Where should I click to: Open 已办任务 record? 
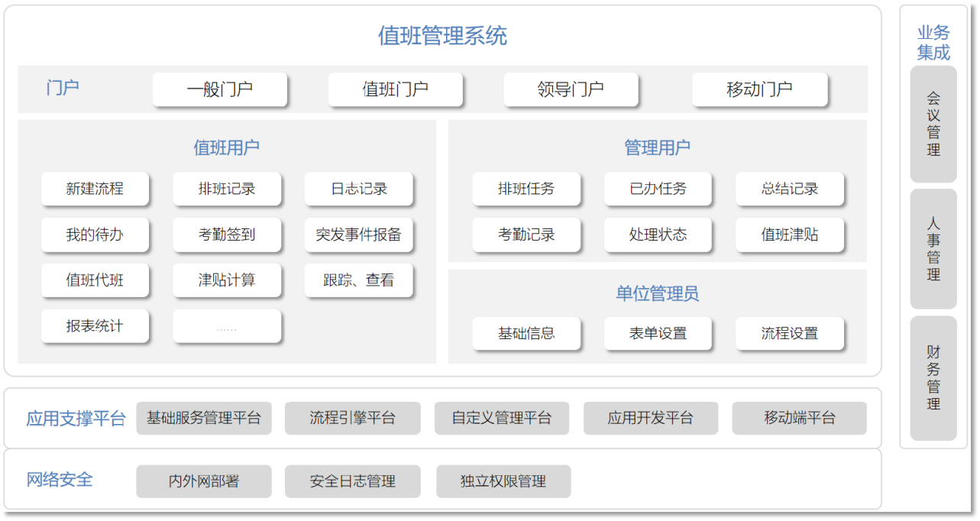(658, 189)
